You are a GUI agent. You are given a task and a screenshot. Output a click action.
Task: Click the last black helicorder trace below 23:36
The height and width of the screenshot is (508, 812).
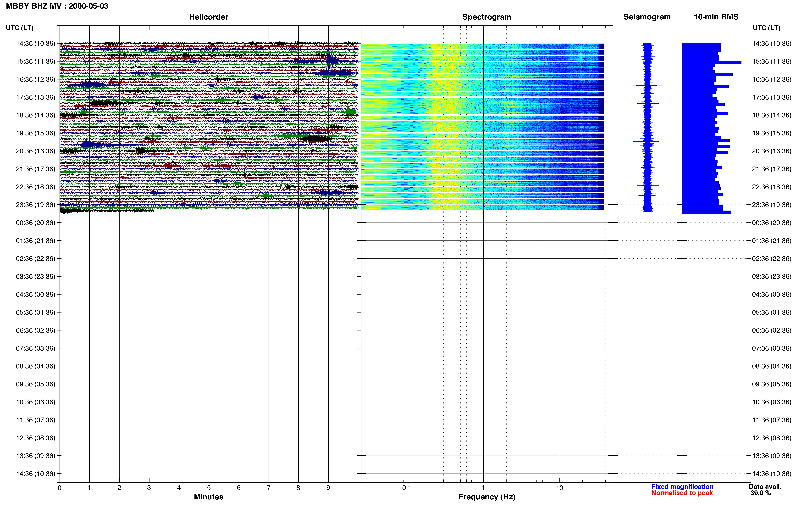click(107, 211)
